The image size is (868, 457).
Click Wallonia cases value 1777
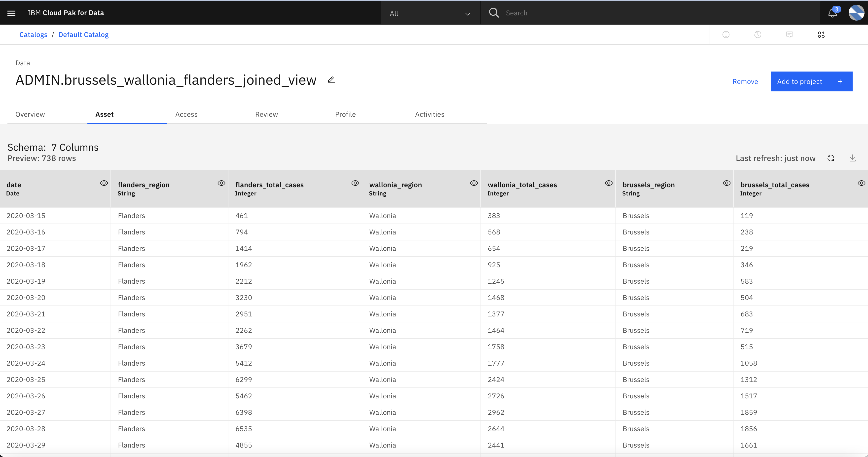coord(496,363)
